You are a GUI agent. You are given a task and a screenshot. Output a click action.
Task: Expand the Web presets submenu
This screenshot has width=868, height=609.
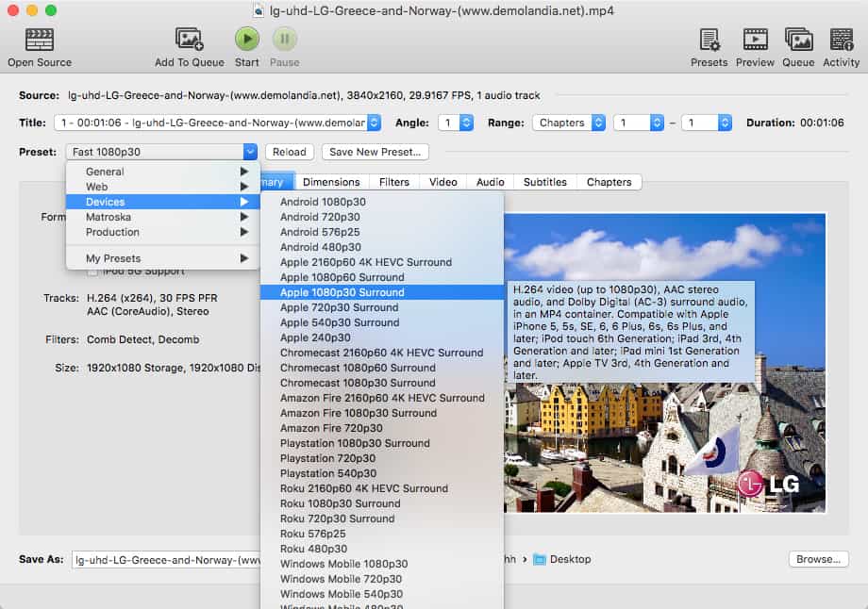(x=162, y=187)
